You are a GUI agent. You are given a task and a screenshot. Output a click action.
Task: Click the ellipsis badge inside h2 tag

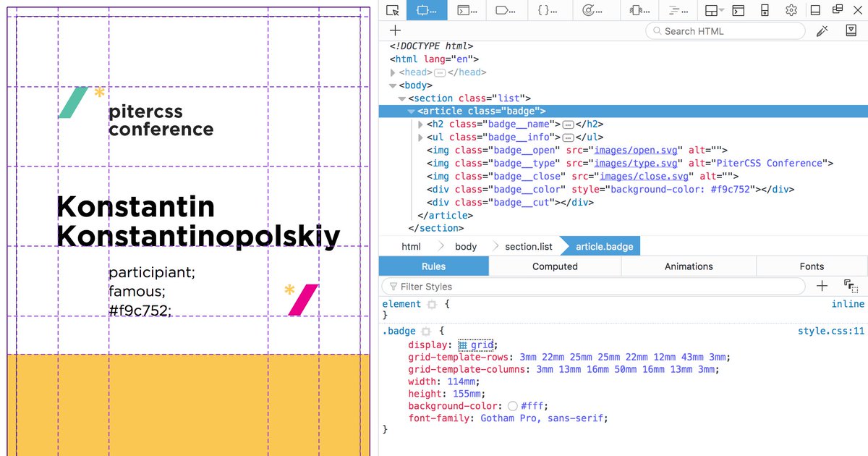[568, 124]
